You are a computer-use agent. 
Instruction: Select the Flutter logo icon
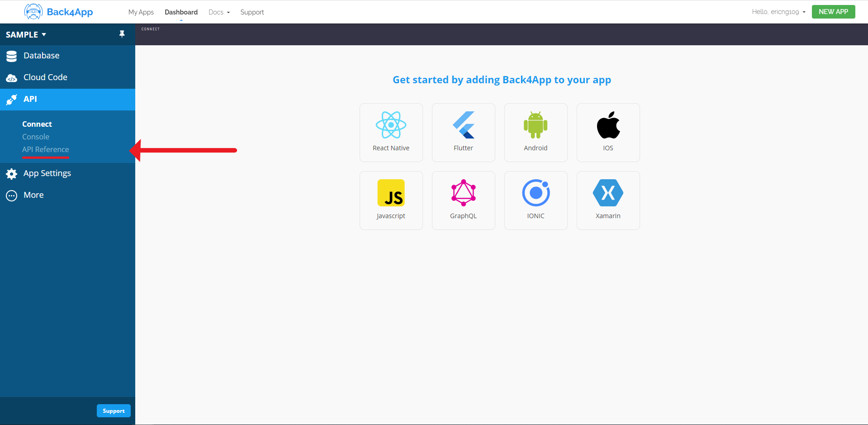[x=464, y=124]
